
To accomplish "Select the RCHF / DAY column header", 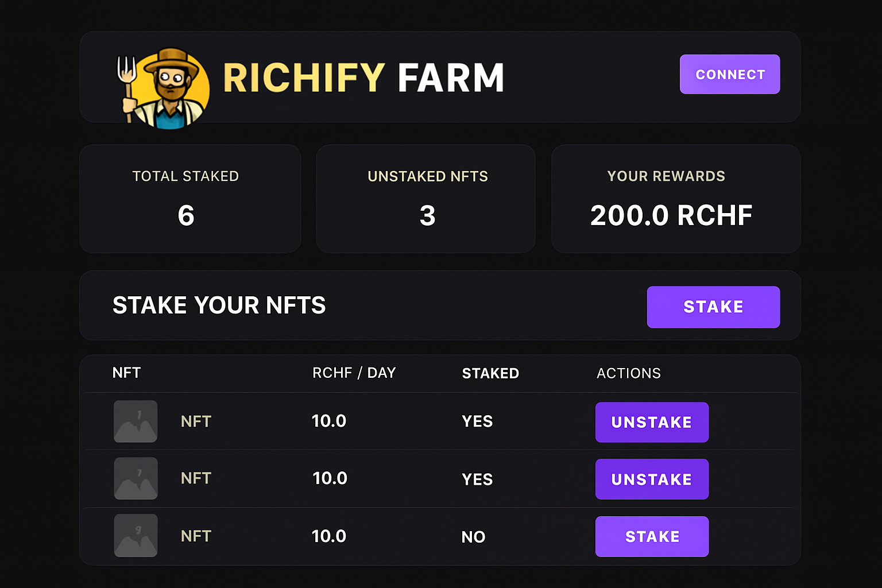I will click(x=354, y=373).
